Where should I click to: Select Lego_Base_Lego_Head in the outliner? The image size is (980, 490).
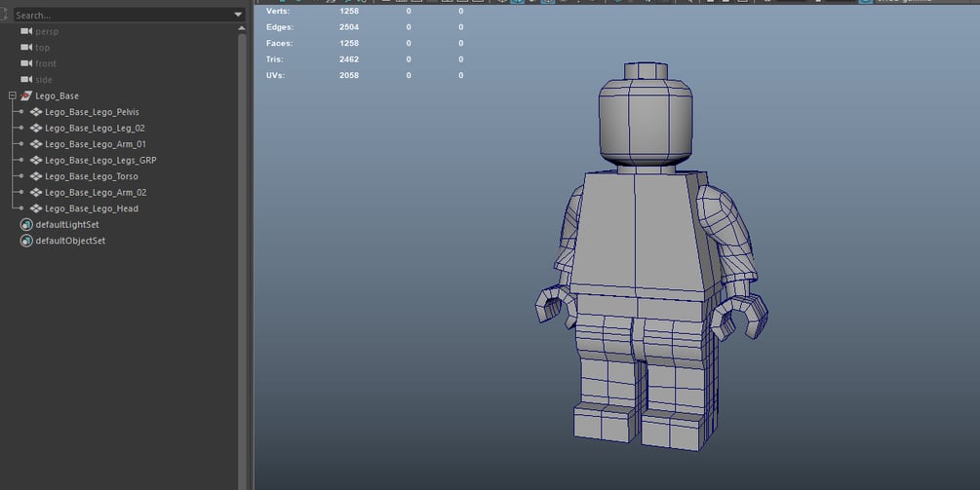92,208
